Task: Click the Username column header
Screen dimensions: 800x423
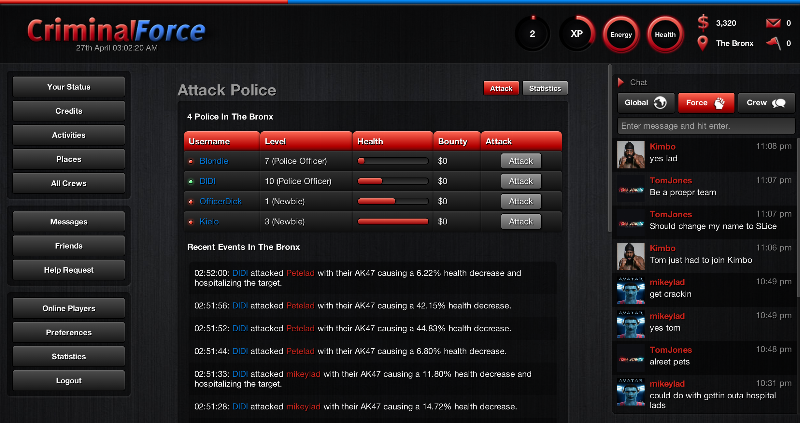Action: [x=222, y=141]
